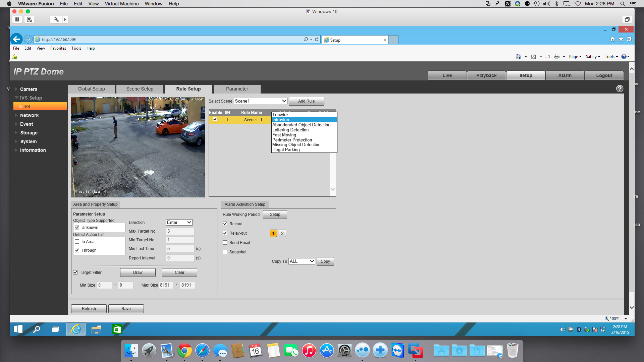This screenshot has height=362, width=644.
Task: Click the IE back arrow button
Action: (16, 39)
